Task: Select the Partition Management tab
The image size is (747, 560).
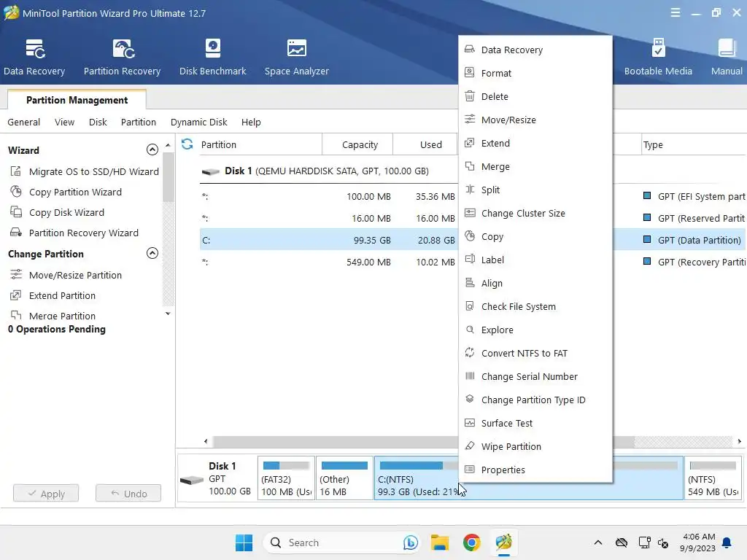Action: point(77,100)
